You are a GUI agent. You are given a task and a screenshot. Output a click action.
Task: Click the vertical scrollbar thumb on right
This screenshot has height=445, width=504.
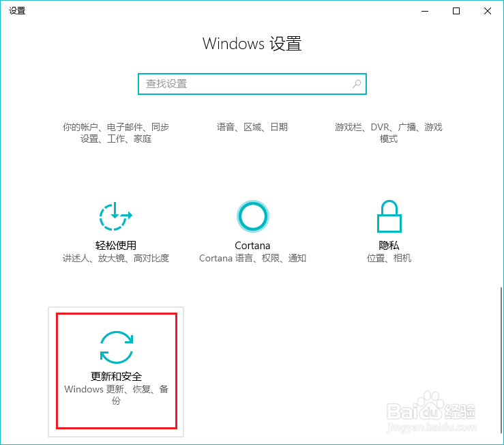point(501,360)
